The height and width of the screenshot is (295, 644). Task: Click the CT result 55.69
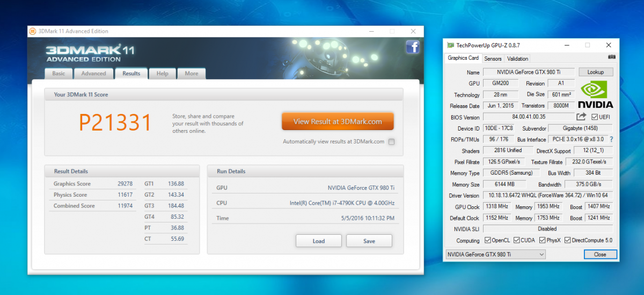(176, 239)
